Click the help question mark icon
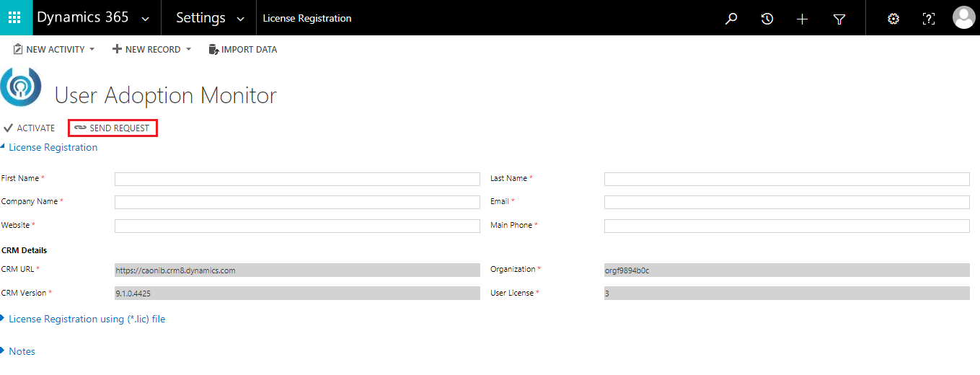Screen dimensions: 980x375 (x=929, y=19)
